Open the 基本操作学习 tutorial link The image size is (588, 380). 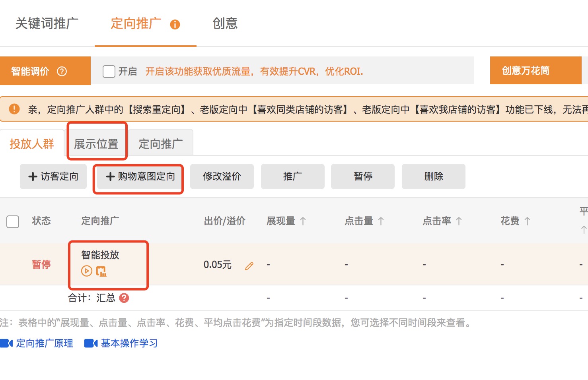click(x=129, y=343)
